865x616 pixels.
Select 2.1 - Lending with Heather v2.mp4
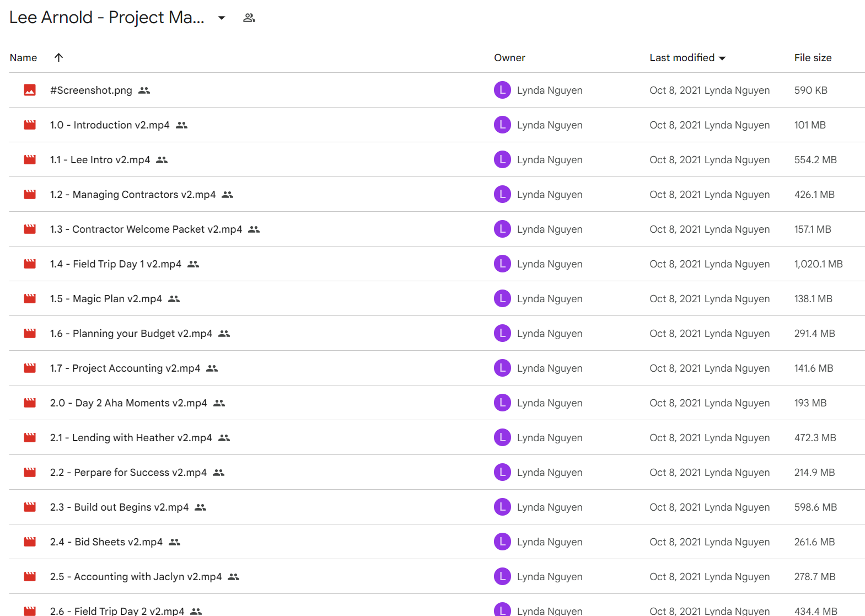[x=131, y=437]
